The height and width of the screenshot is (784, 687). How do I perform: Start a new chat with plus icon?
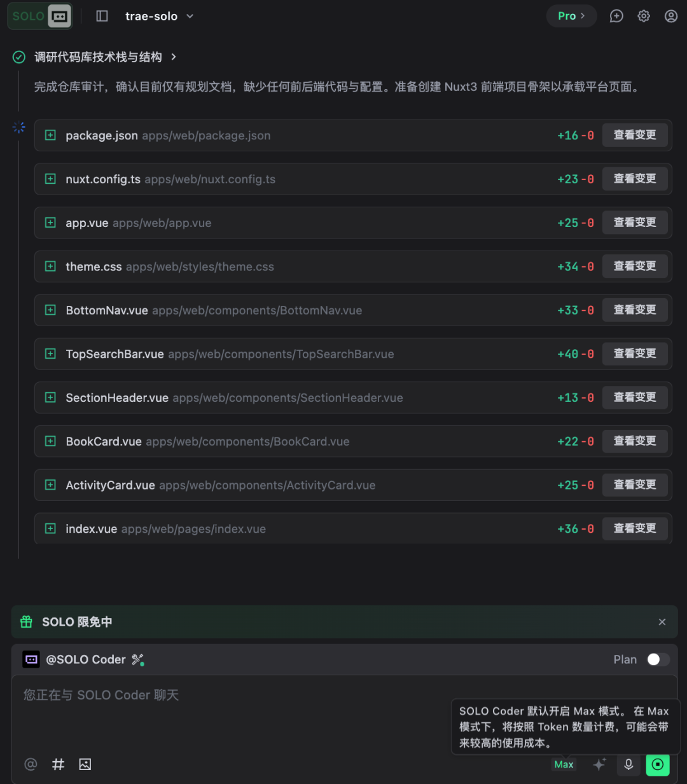616,16
